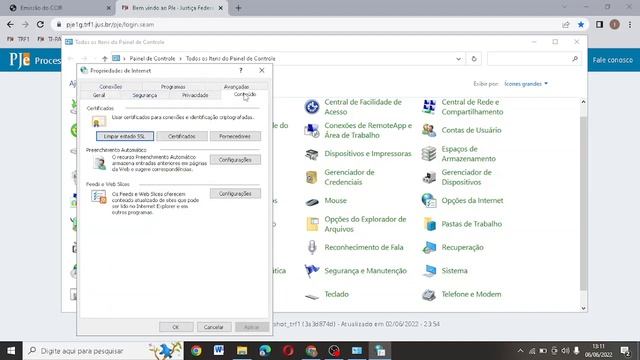Open Chrome three-dot menu
This screenshot has width=640, height=360.
click(630, 24)
